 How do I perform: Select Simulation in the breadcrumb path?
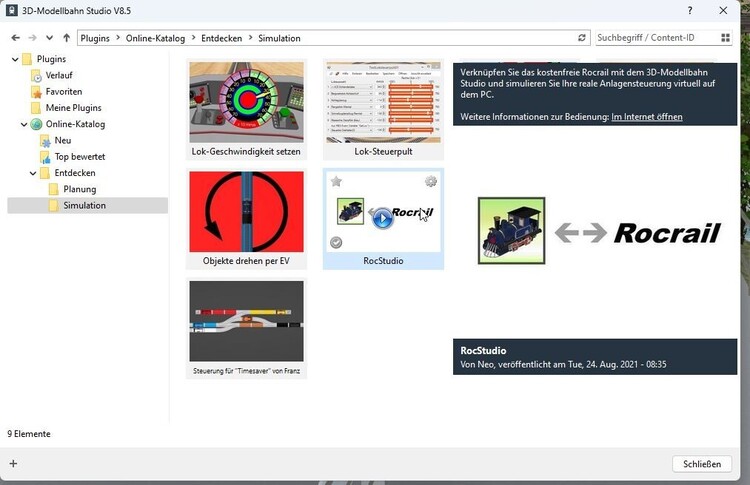(279, 38)
